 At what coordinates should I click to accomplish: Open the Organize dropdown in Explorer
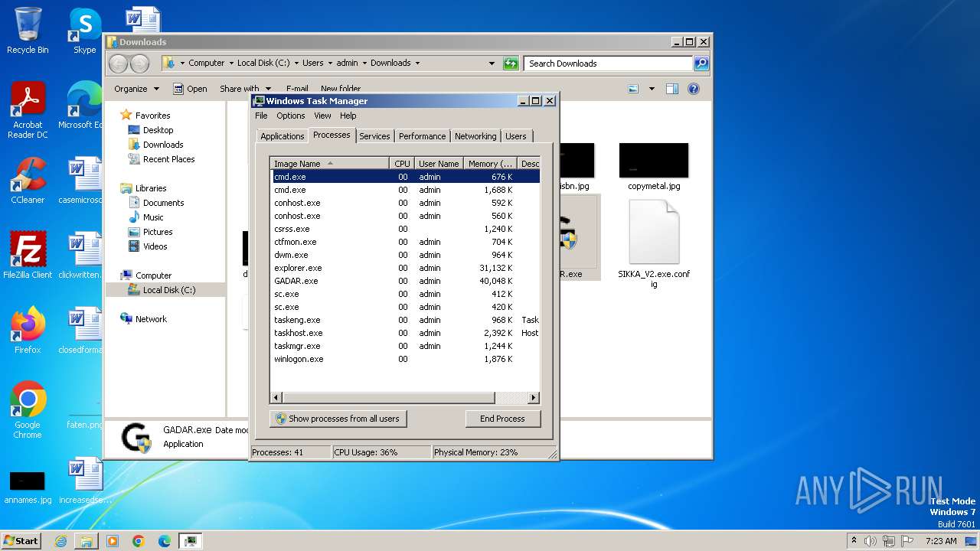[x=136, y=89]
